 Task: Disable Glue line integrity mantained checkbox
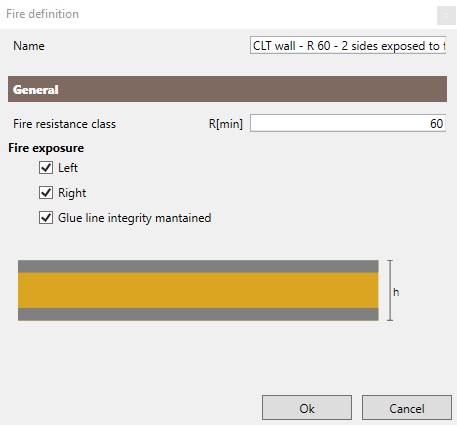tap(46, 218)
